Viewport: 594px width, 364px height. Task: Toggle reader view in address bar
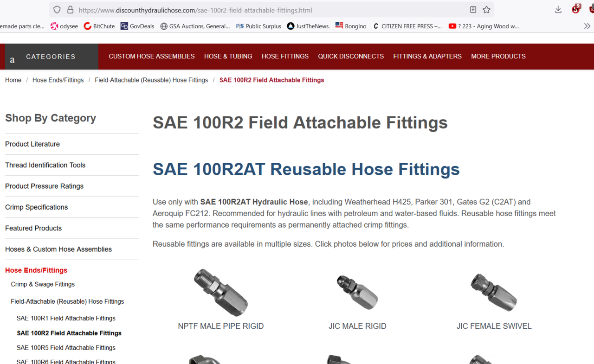pos(473,10)
